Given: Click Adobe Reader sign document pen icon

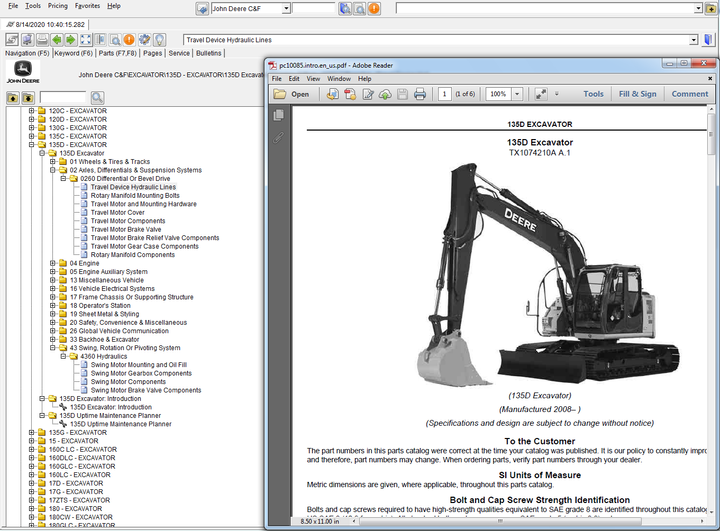Looking at the screenshot, I should [368, 94].
